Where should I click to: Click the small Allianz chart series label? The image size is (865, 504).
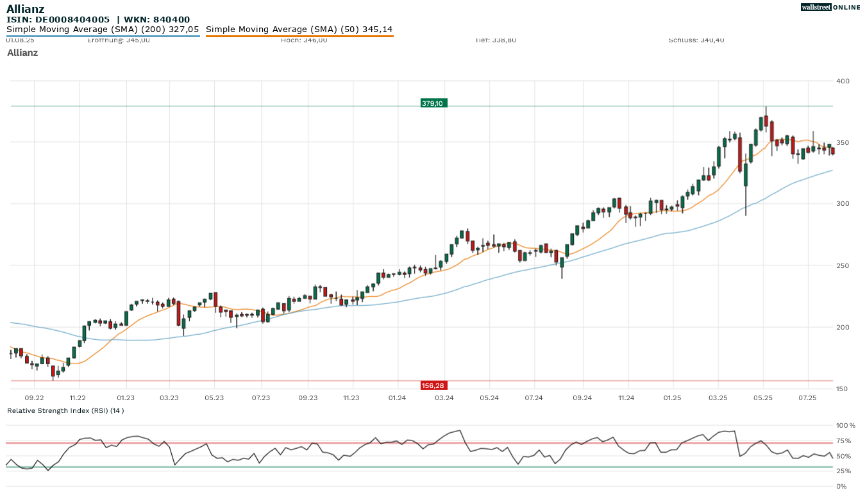click(x=22, y=53)
